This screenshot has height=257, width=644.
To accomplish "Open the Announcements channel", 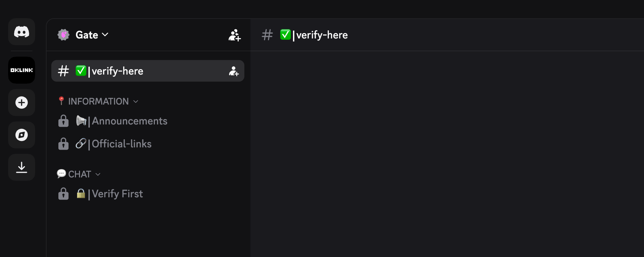I will point(130,121).
